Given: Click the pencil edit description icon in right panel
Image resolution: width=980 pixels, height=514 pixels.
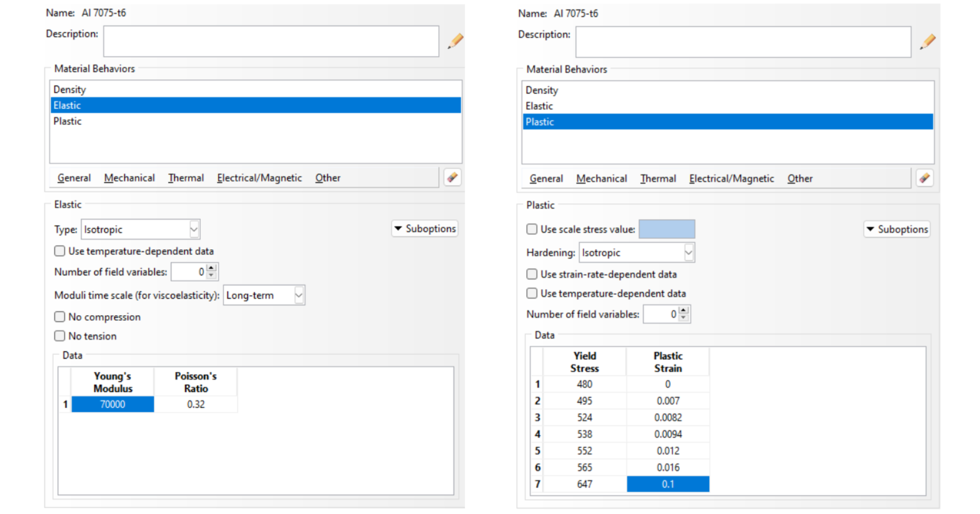Looking at the screenshot, I should pos(927,42).
